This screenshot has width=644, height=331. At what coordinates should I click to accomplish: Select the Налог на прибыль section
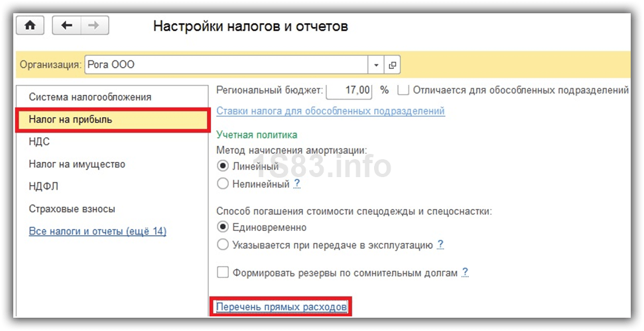tap(112, 119)
